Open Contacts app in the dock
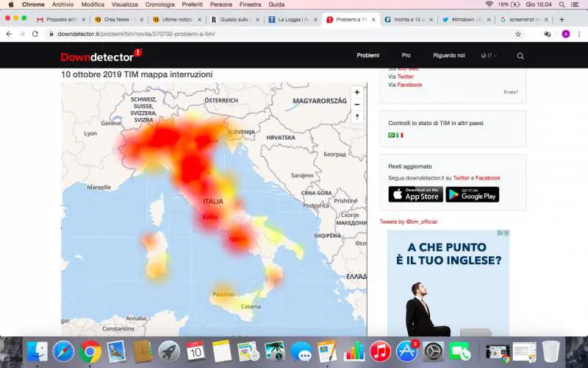Screen dimensions: 588x368 tap(143, 352)
